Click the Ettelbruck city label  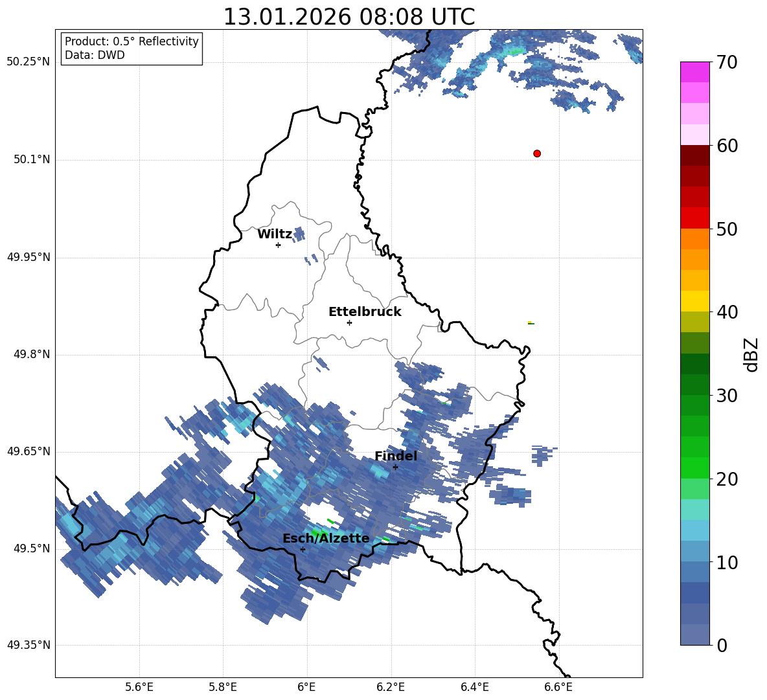(365, 312)
